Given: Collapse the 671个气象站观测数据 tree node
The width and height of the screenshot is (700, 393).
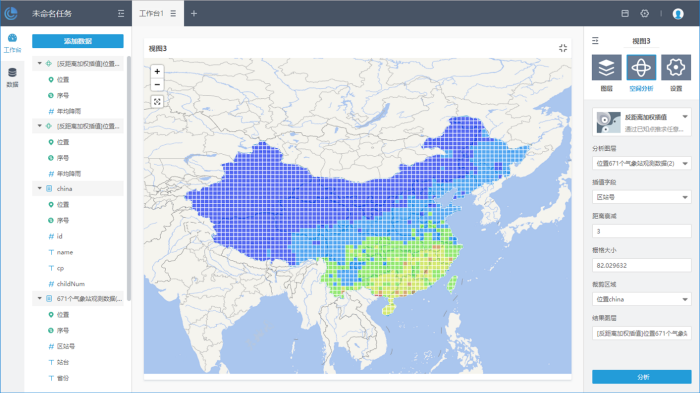Looking at the screenshot, I should pos(40,298).
